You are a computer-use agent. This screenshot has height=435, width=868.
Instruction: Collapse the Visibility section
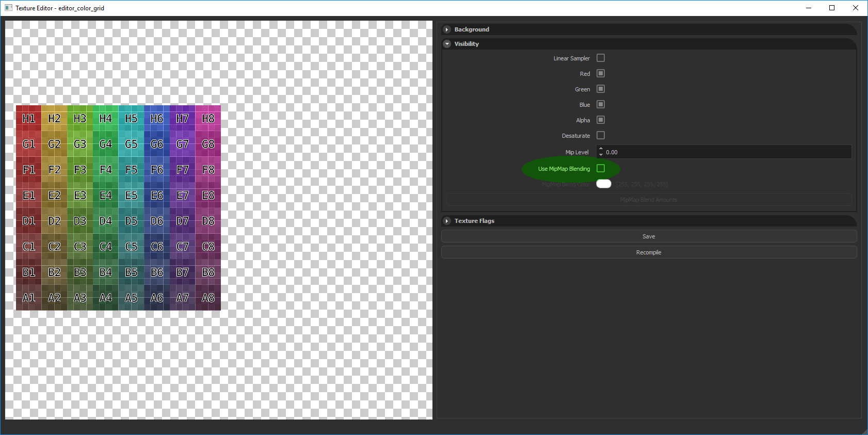447,44
